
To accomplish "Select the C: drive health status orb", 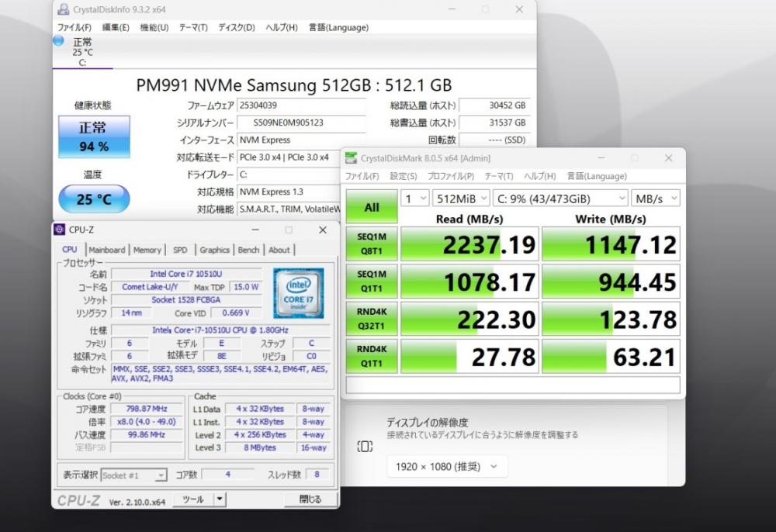I will pyautogui.click(x=58, y=40).
